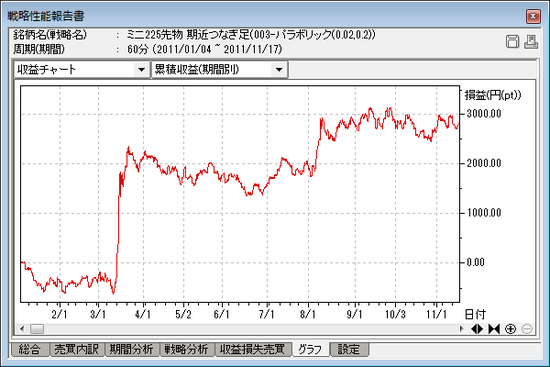Select the グラフ tab
Image resolution: width=550 pixels, height=367 pixels.
tap(310, 349)
